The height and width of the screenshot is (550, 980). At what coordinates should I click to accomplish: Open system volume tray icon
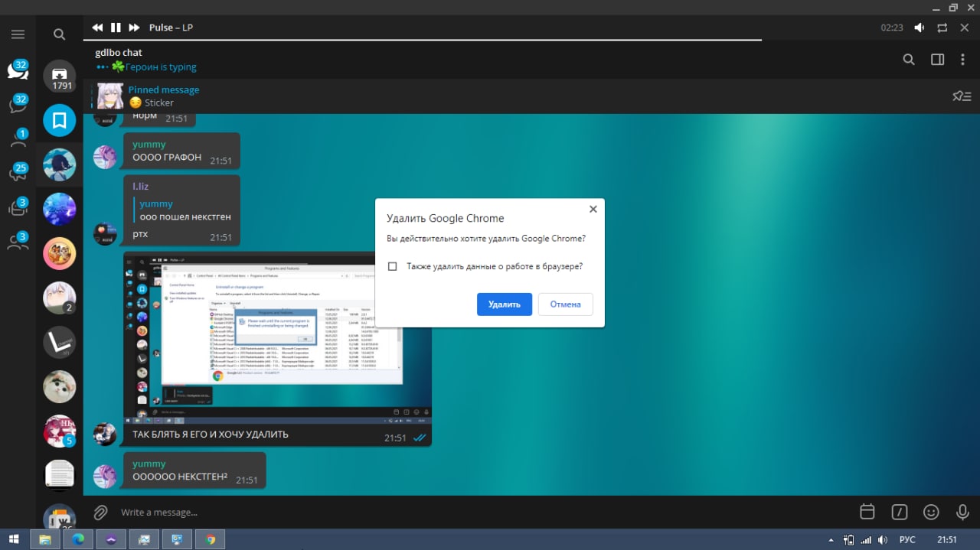883,539
